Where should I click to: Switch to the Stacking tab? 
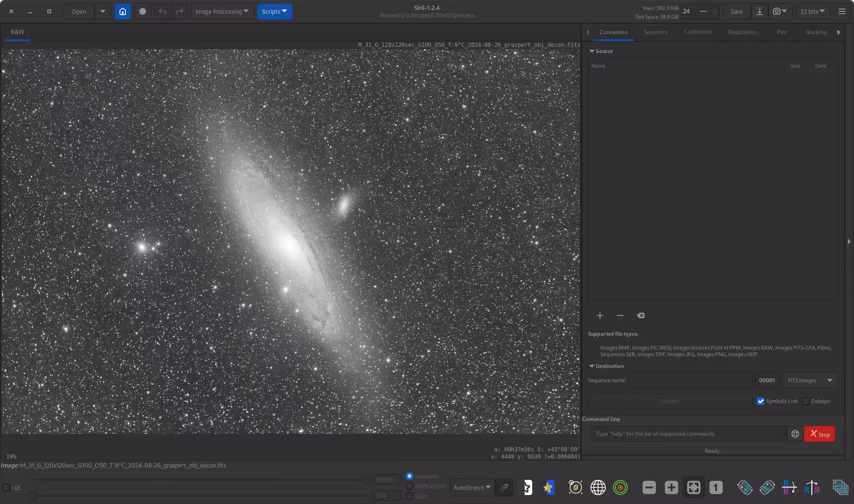(x=816, y=32)
